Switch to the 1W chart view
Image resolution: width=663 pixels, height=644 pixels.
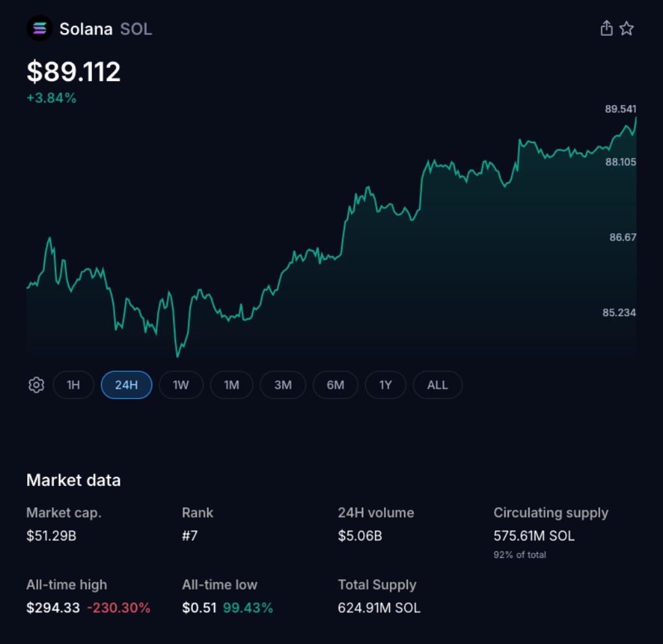181,385
